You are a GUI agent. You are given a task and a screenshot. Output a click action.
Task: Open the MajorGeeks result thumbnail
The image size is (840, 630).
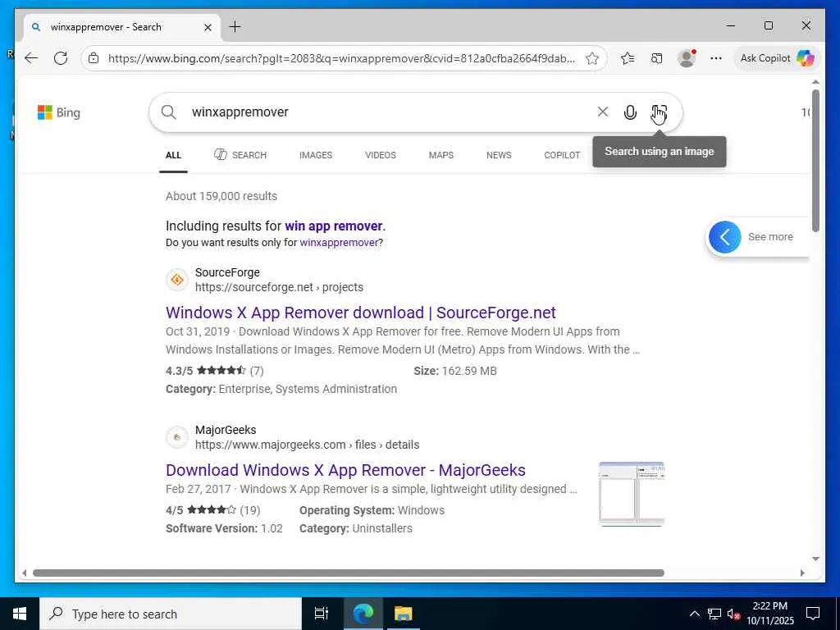(632, 493)
